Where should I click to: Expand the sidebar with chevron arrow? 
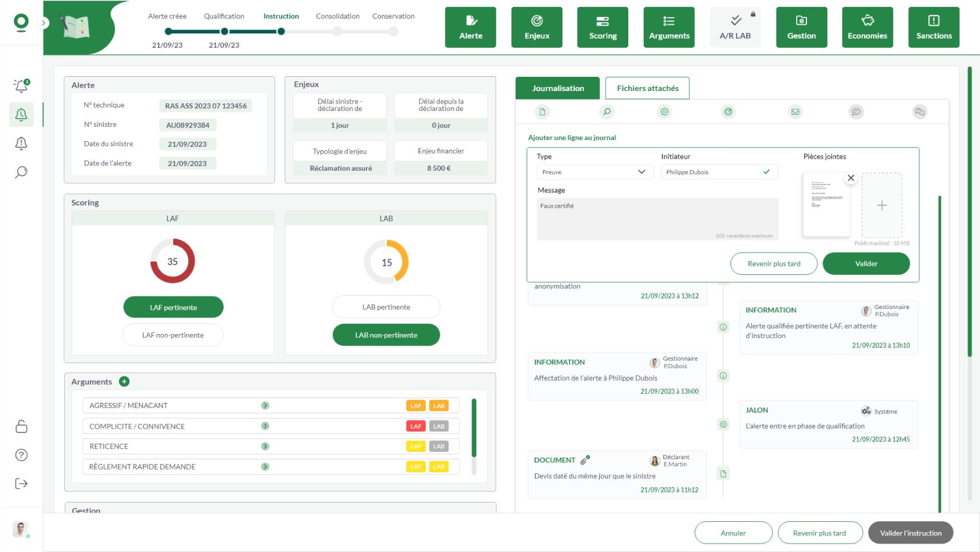click(43, 23)
